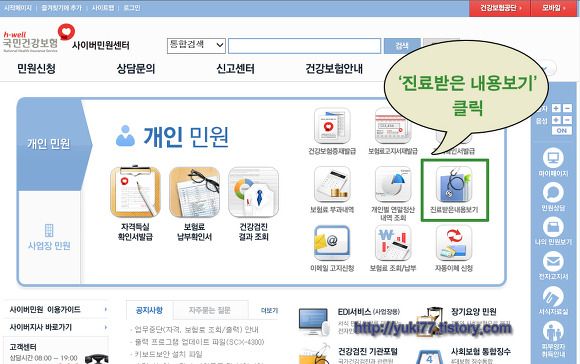The image size is (580, 364).
Task: Open 자동이체 신청 icon
Action: coord(454,243)
